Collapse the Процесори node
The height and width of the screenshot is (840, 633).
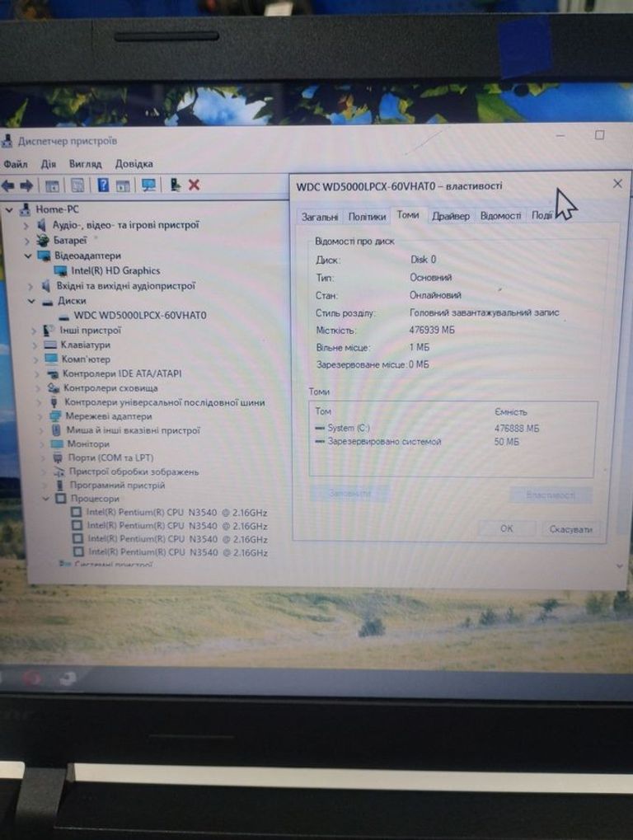pyautogui.click(x=47, y=499)
